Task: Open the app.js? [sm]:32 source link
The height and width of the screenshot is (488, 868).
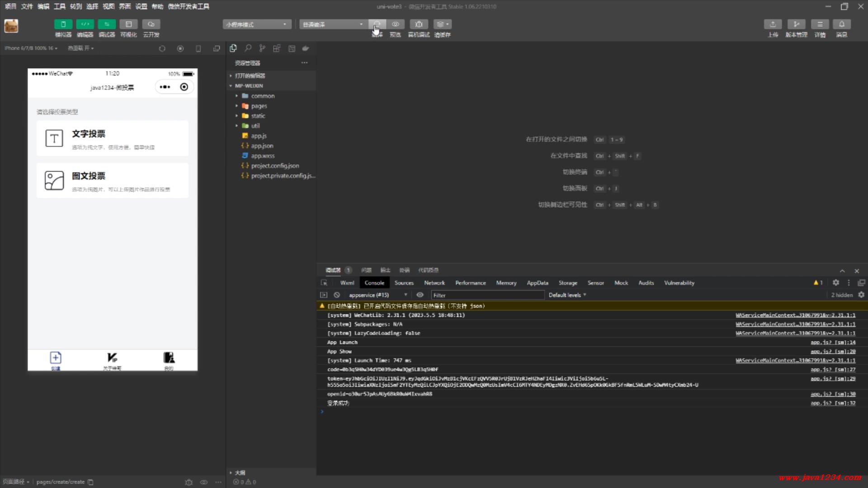Action: click(x=833, y=403)
